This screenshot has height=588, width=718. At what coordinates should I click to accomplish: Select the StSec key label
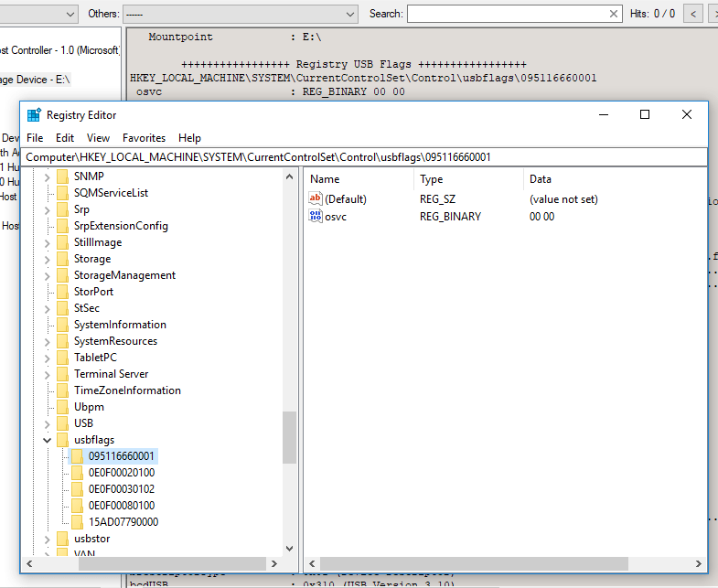pos(87,308)
